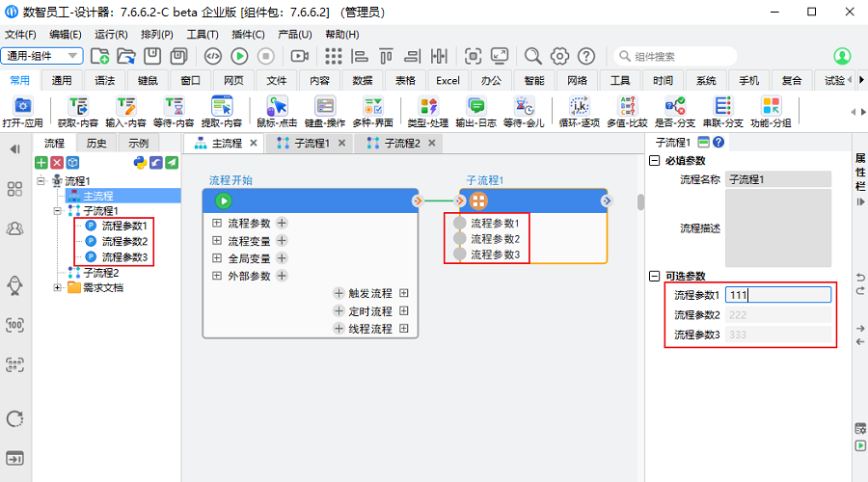Image resolution: width=868 pixels, height=482 pixels.
Task: Collapse the 可选参数 section
Action: (x=655, y=277)
